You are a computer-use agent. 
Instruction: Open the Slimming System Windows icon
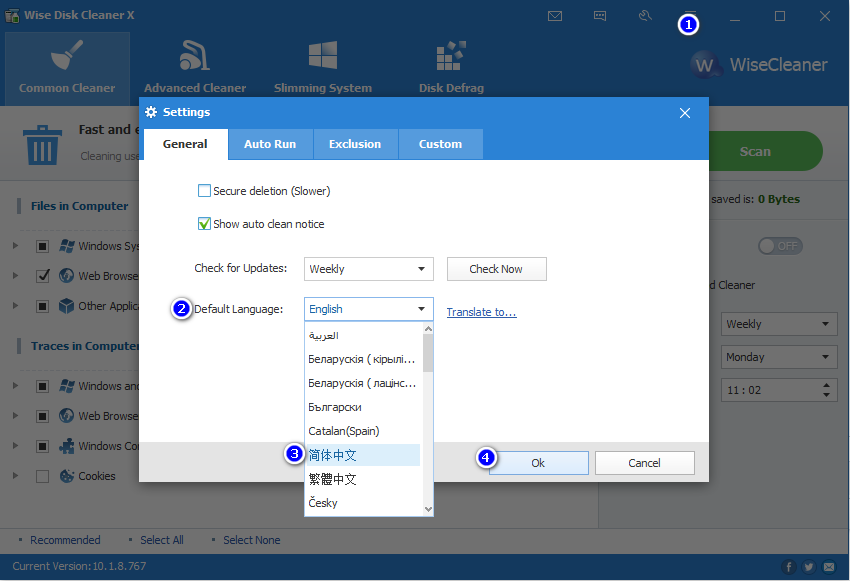click(323, 55)
